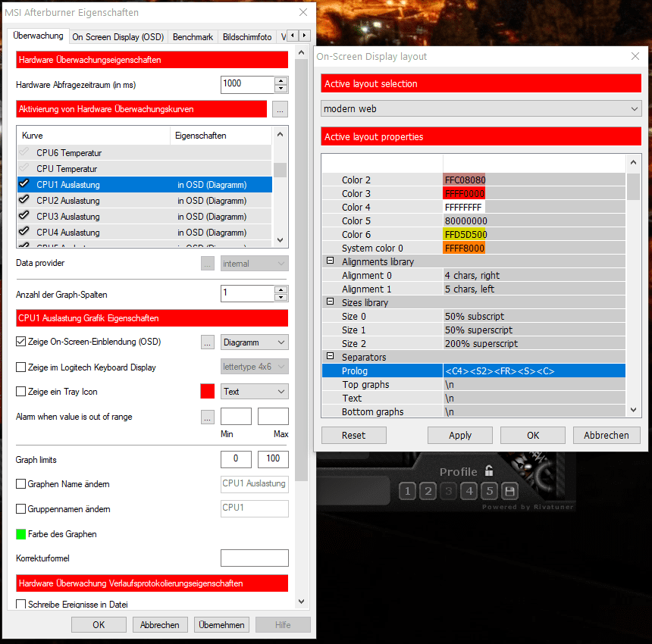Select profile slot 2 in Afterburner
The image size is (652, 644).
point(428,491)
